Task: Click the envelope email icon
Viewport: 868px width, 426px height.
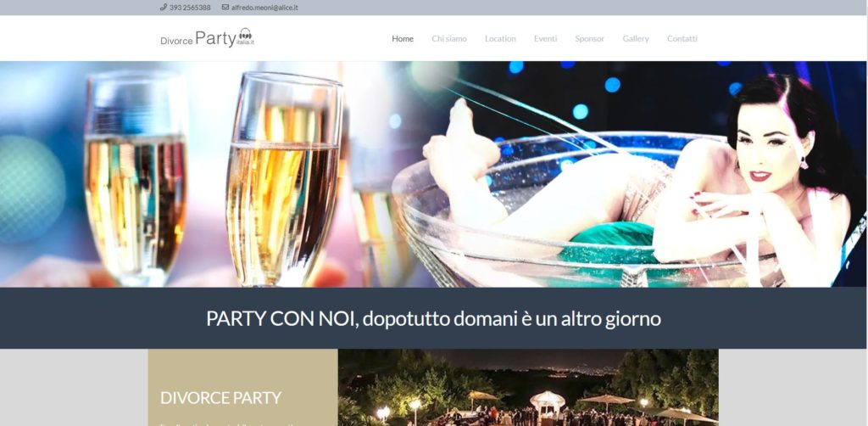Action: pos(225,7)
